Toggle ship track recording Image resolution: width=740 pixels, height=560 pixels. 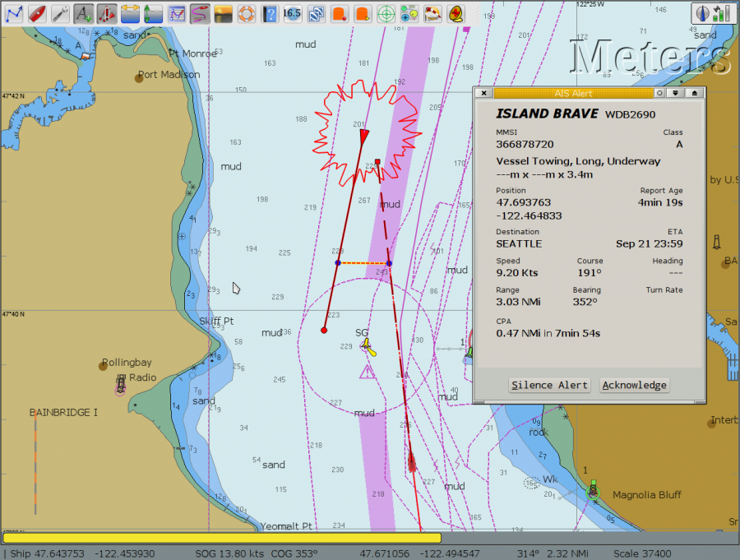click(x=200, y=13)
